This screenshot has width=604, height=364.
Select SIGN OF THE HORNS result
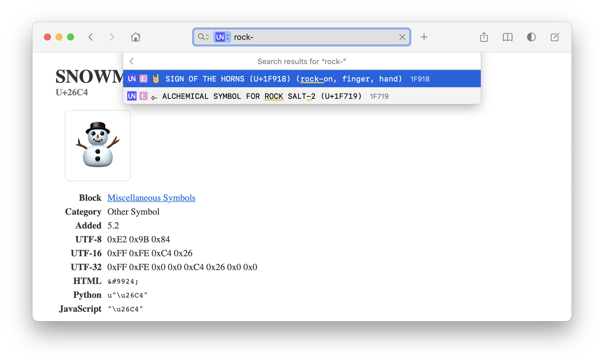click(302, 79)
